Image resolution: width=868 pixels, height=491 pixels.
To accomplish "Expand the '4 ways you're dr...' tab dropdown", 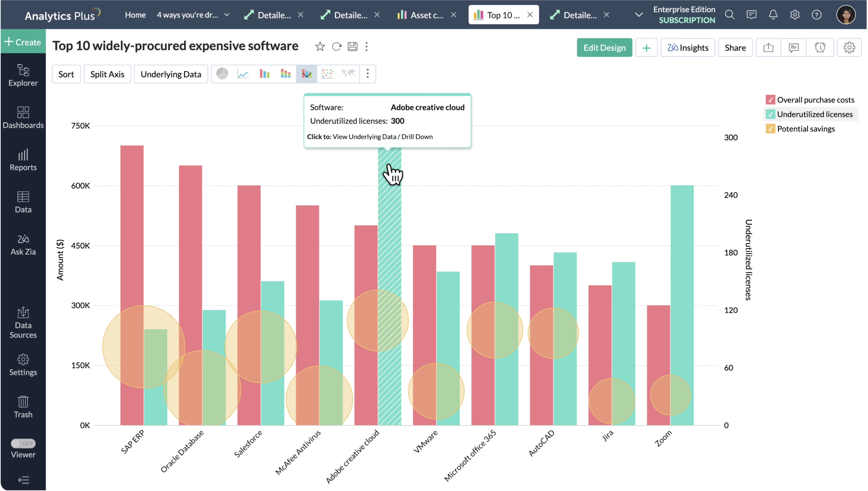I will 227,15.
